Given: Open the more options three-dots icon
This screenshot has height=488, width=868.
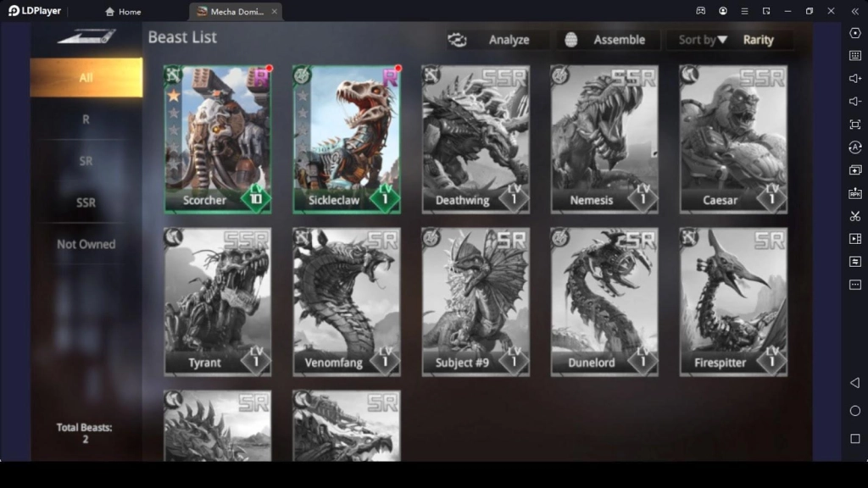Looking at the screenshot, I should 855,285.
